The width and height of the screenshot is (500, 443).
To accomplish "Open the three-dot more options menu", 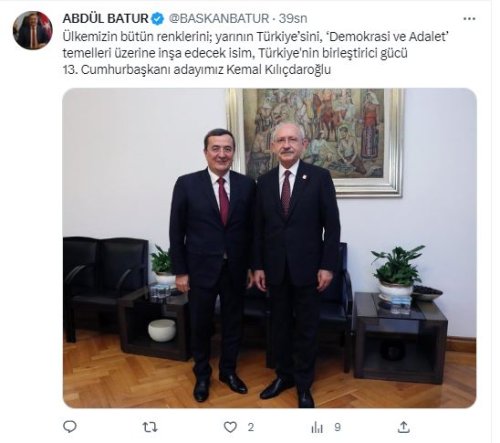I will point(469,19).
